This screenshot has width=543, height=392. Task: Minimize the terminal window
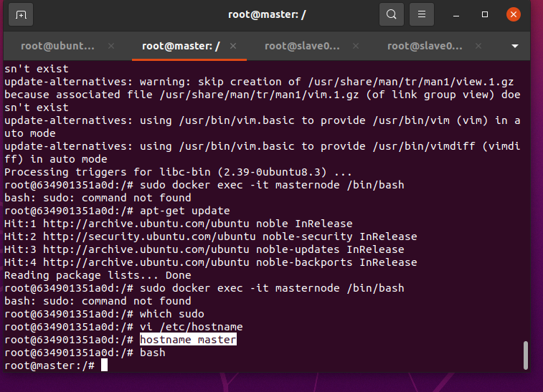pyautogui.click(x=456, y=15)
